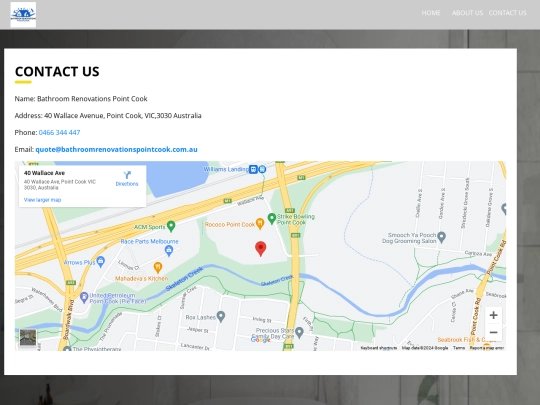Click the address line 40 Wallace Avenue text
This screenshot has width=540, height=405.
pyautogui.click(x=108, y=116)
